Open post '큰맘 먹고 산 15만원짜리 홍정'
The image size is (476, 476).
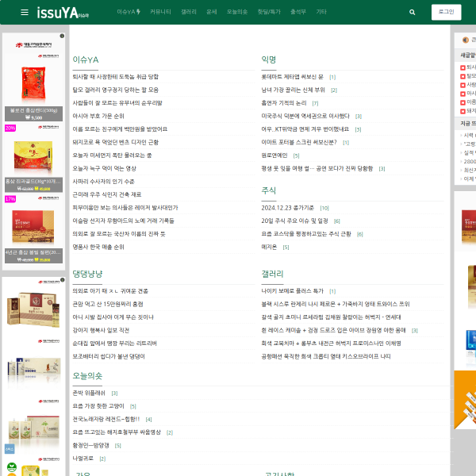(x=108, y=304)
